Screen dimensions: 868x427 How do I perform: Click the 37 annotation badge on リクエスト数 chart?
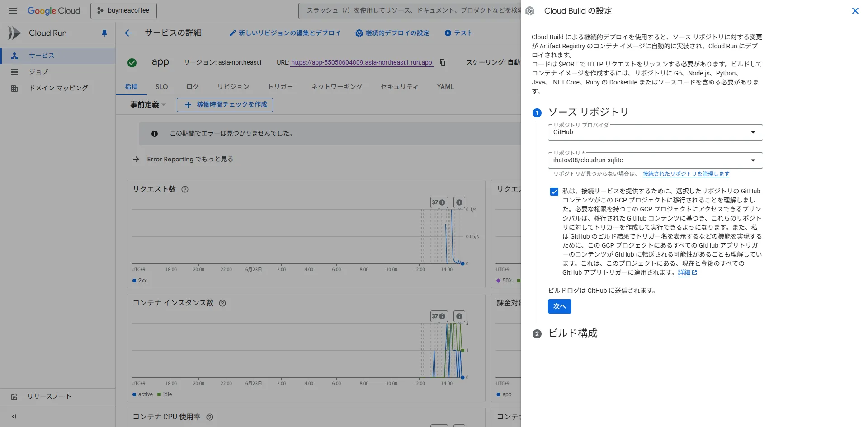click(439, 202)
